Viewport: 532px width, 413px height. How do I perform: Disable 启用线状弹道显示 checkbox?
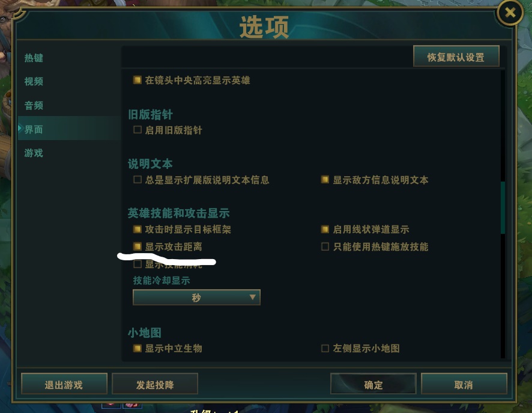point(325,229)
